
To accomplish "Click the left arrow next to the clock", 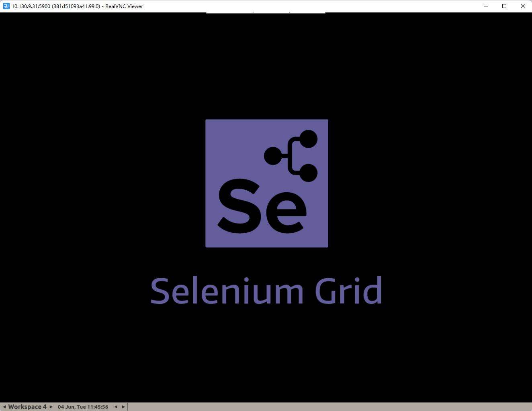I will 116,406.
